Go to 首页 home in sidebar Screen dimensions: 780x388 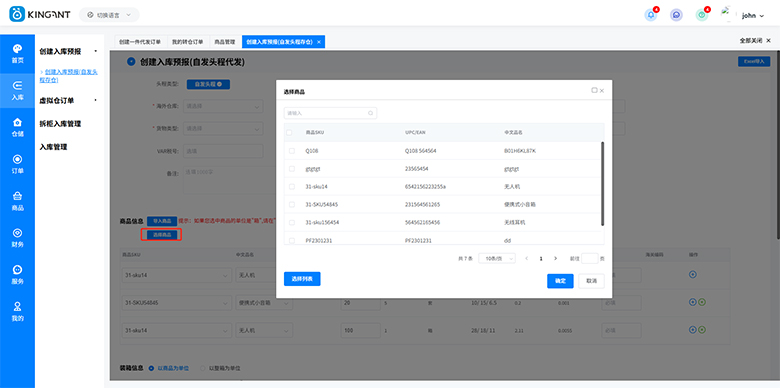(17, 54)
